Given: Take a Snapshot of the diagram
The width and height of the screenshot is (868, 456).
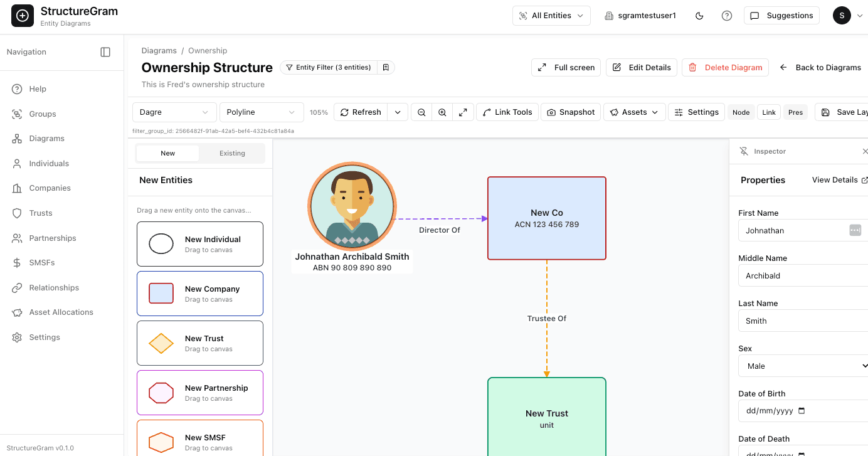Looking at the screenshot, I should click(x=570, y=112).
